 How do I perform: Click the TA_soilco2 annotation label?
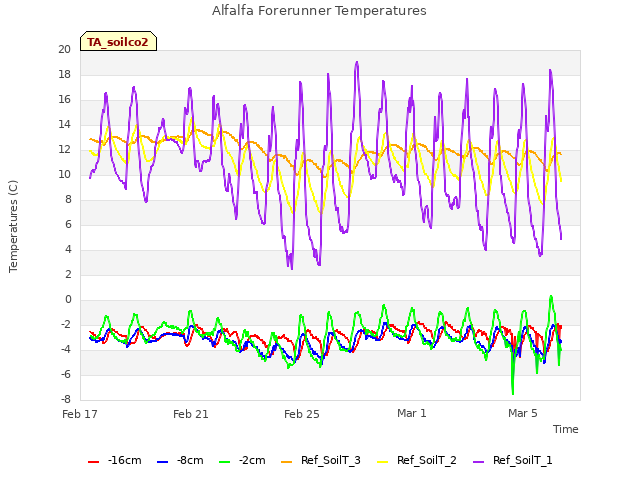[x=118, y=41]
